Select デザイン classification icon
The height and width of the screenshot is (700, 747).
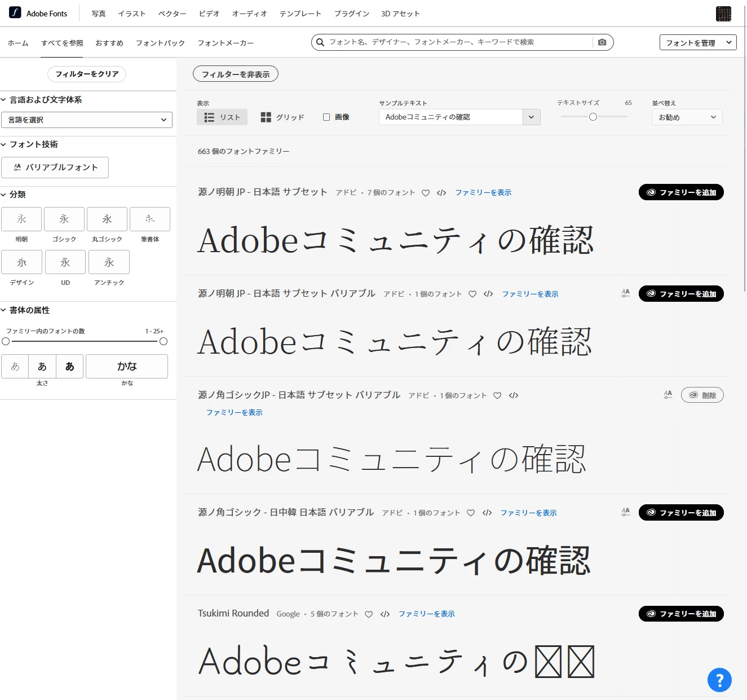click(x=21, y=262)
